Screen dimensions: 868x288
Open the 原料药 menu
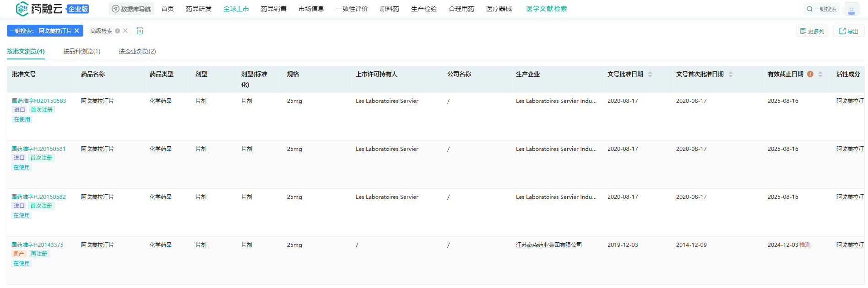coord(390,9)
